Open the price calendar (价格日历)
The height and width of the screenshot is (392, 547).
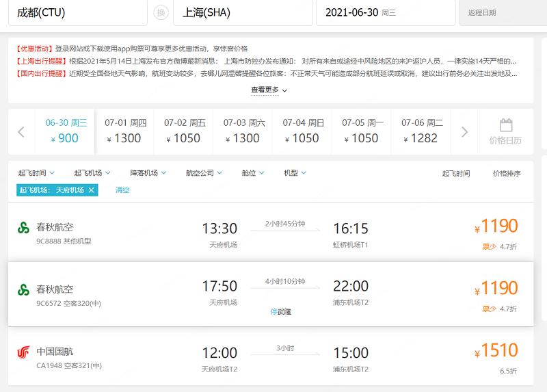[505, 132]
